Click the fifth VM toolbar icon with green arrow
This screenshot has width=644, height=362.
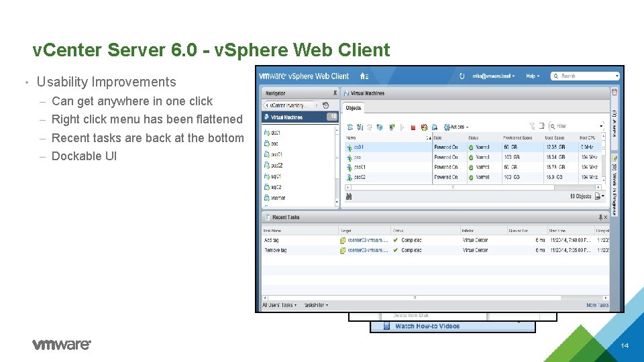pos(391,127)
